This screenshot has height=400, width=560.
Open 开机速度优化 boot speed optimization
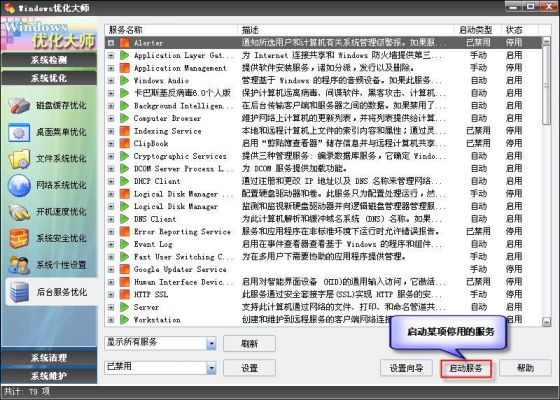coord(48,212)
